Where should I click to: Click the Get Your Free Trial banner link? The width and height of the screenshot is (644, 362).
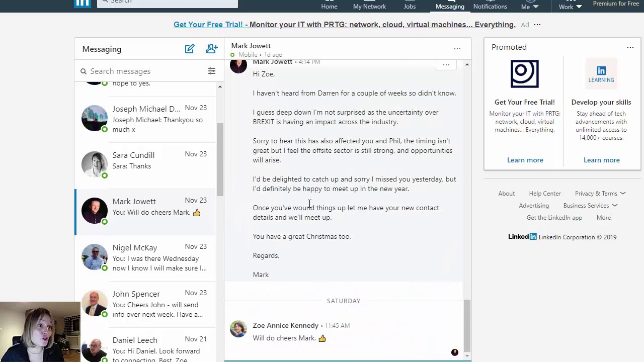pos(345,25)
